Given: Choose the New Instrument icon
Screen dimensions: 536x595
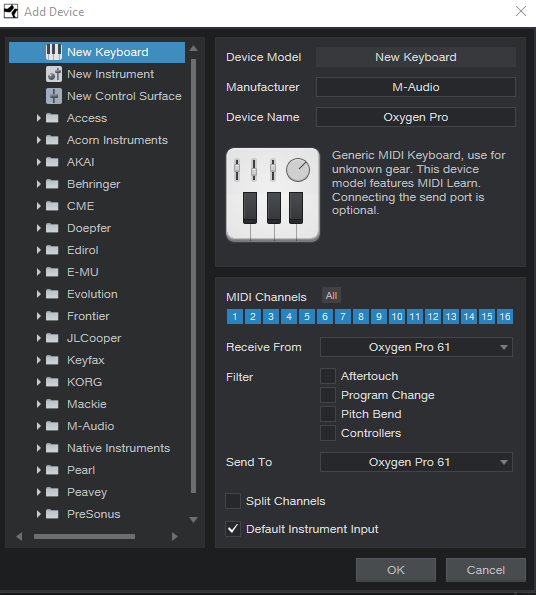Looking at the screenshot, I should [53, 74].
